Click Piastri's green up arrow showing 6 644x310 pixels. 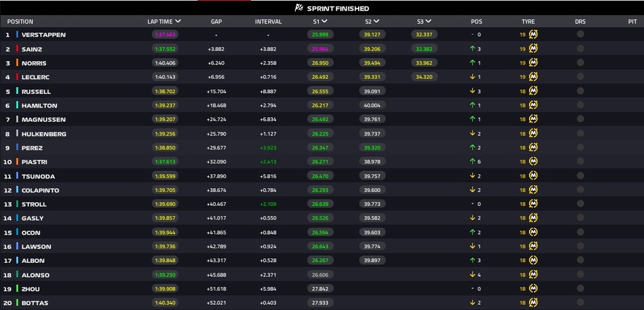coord(472,162)
